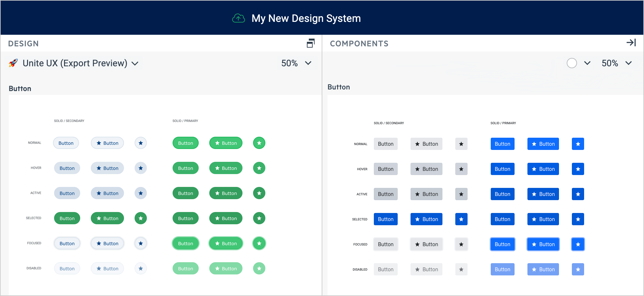
Task: Click the FOCUSED row label in Components panel
Action: (360, 245)
